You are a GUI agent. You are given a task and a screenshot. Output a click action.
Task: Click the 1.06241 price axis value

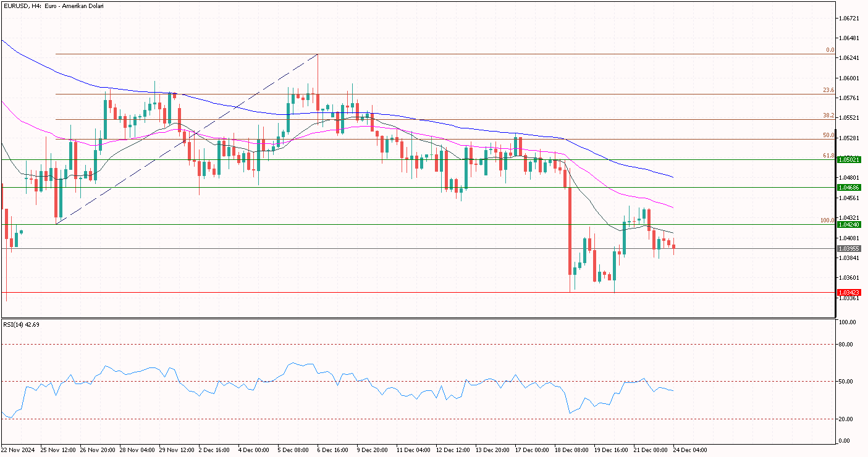tap(848, 58)
